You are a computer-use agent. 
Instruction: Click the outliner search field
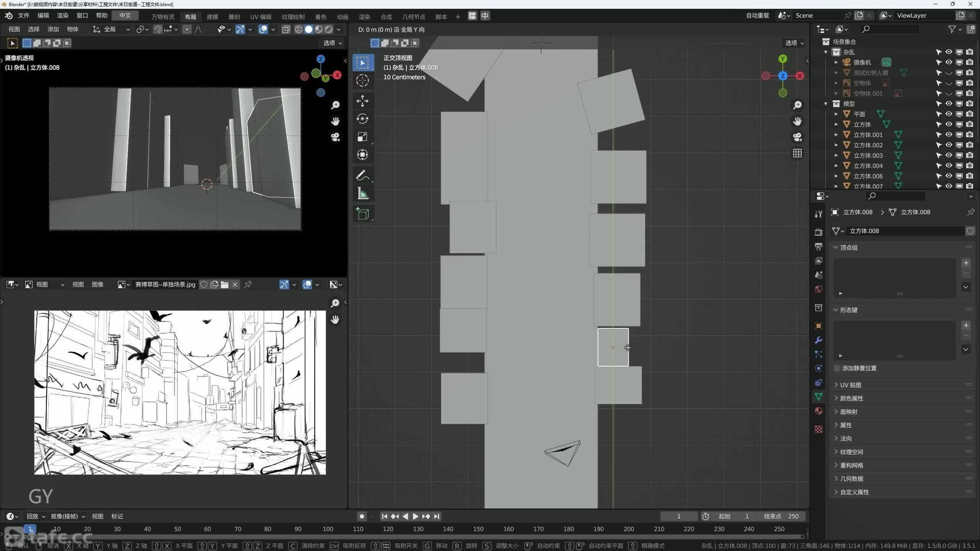coord(889,29)
